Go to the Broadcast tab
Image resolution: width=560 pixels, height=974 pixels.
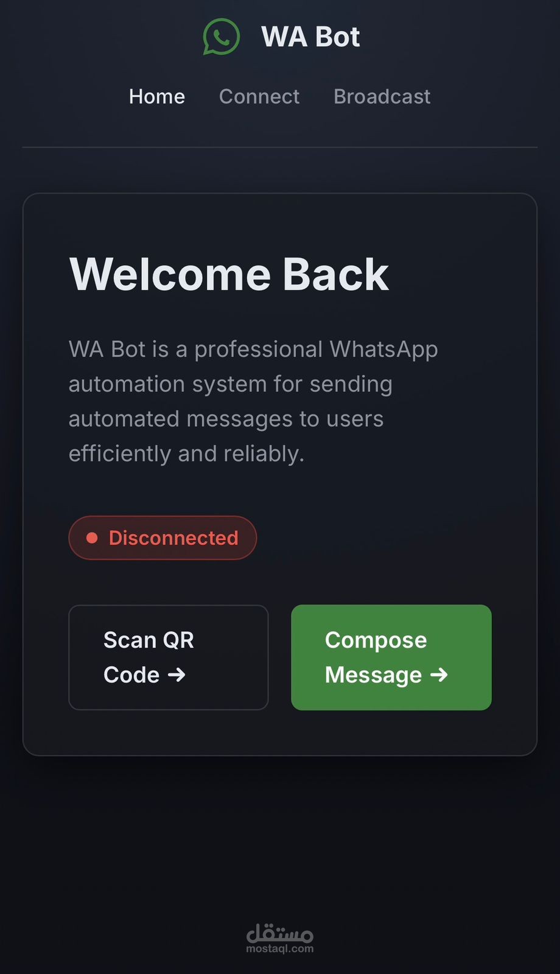coord(382,96)
